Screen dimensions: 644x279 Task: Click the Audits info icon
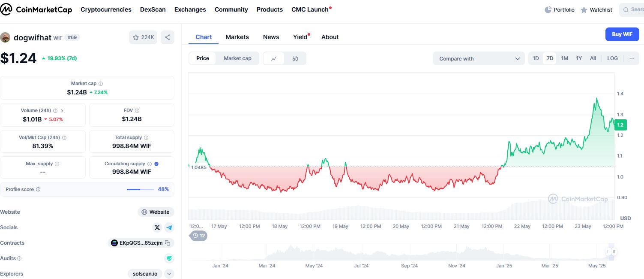click(x=19, y=258)
